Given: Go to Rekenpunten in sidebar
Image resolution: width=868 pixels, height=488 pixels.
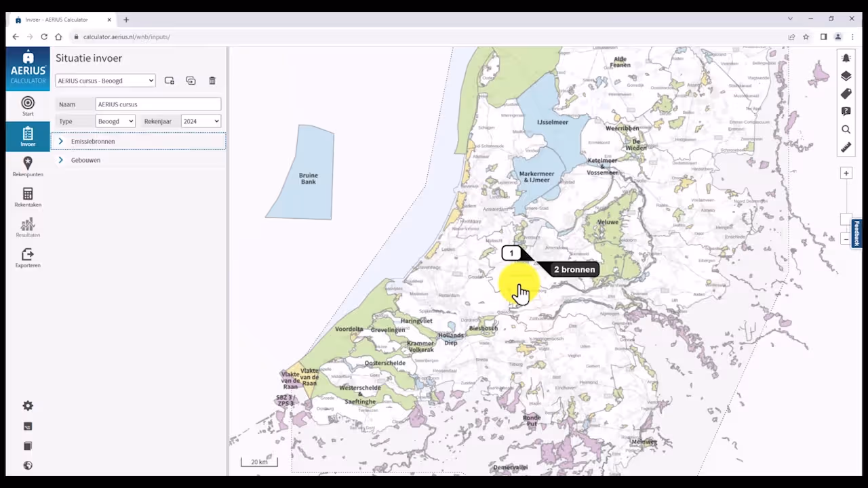Looking at the screenshot, I should (x=28, y=166).
